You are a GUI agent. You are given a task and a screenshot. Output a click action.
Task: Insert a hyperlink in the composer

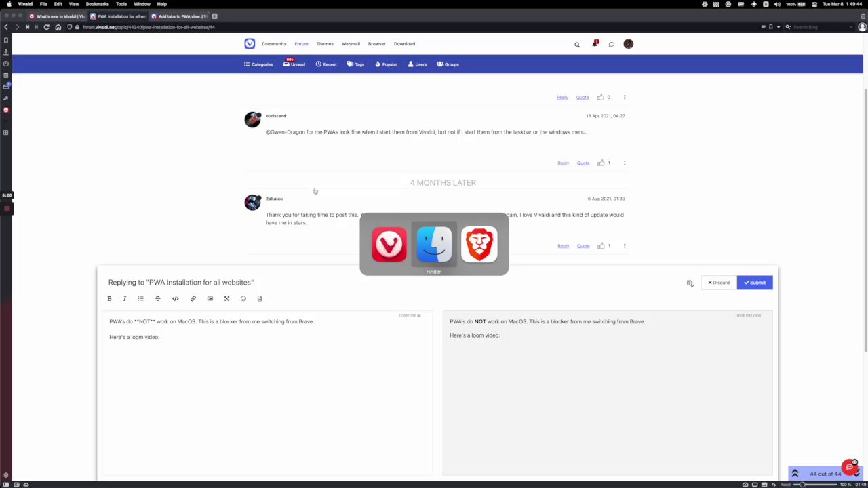[x=193, y=298]
